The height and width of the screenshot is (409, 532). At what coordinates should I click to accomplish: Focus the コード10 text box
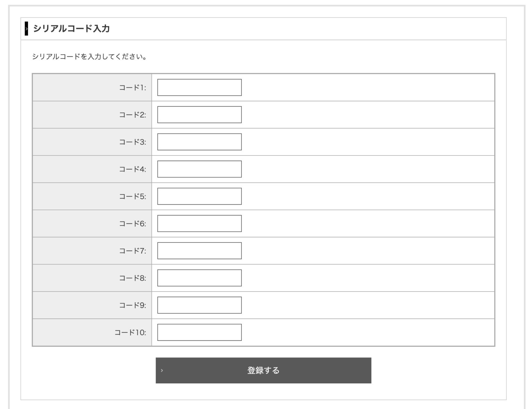(x=199, y=332)
